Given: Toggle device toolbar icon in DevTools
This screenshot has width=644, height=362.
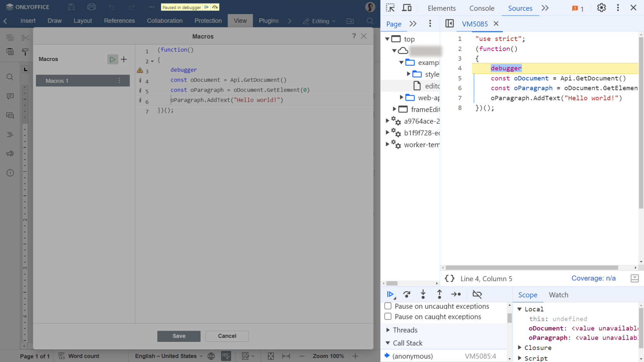Looking at the screenshot, I should click(x=407, y=8).
